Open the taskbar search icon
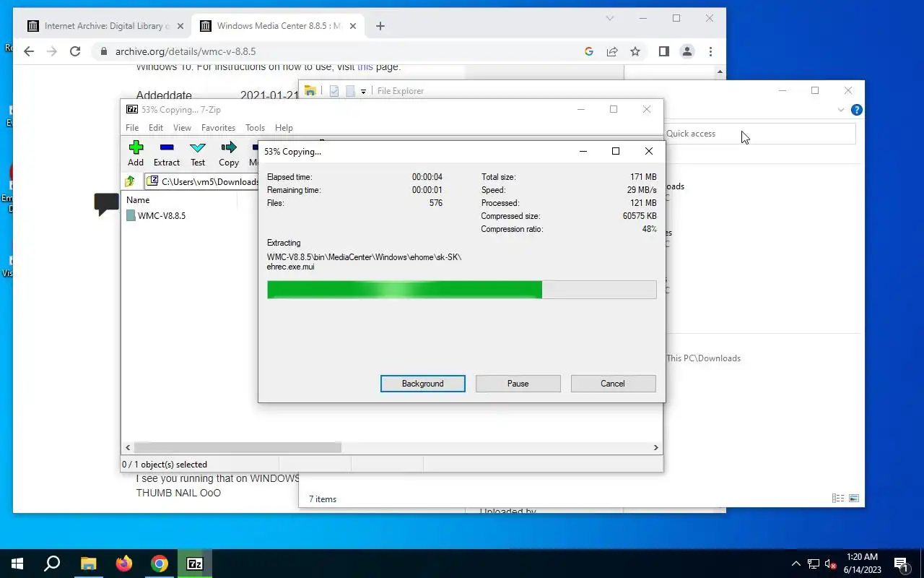Image resolution: width=924 pixels, height=578 pixels. (52, 564)
